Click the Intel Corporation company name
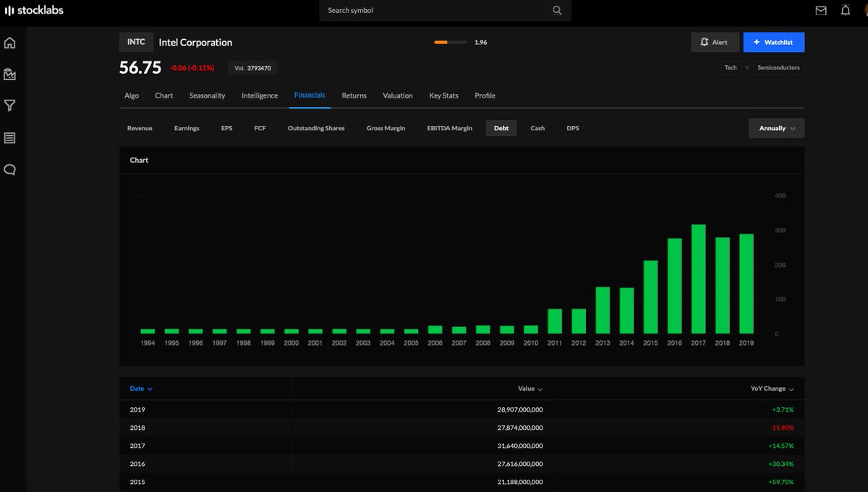Screen dimensions: 868x492 195,42
